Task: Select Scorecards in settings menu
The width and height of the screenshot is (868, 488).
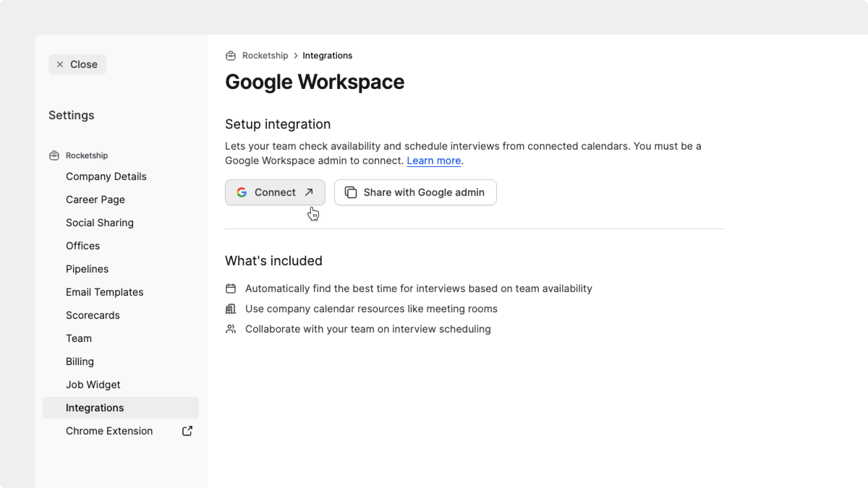Action: (93, 315)
